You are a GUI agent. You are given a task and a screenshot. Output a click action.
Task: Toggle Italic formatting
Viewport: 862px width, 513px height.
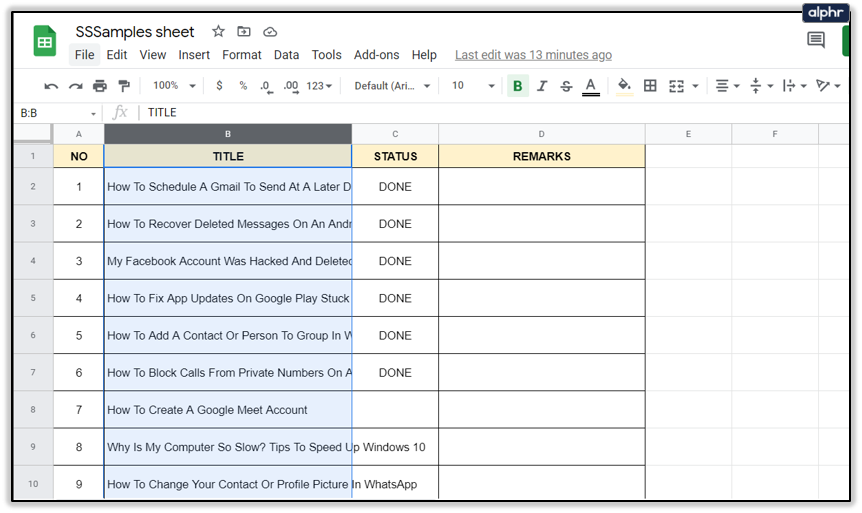542,86
